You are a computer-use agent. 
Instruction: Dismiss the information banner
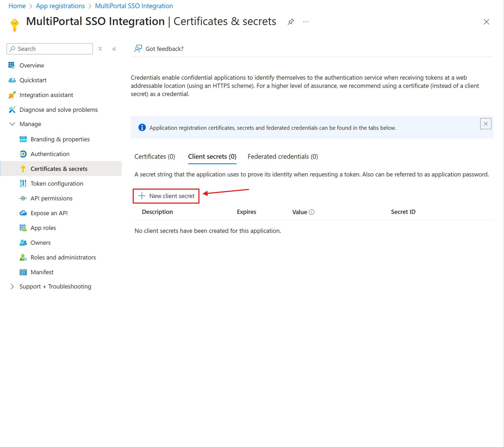coord(486,124)
